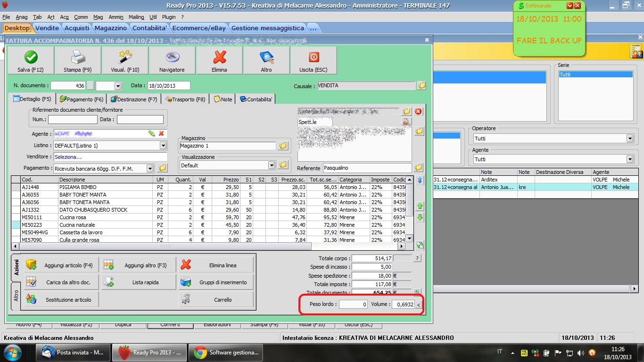Open the Contabilita' main tab
Image resolution: width=644 pixels, height=362 pixels.
(149, 28)
